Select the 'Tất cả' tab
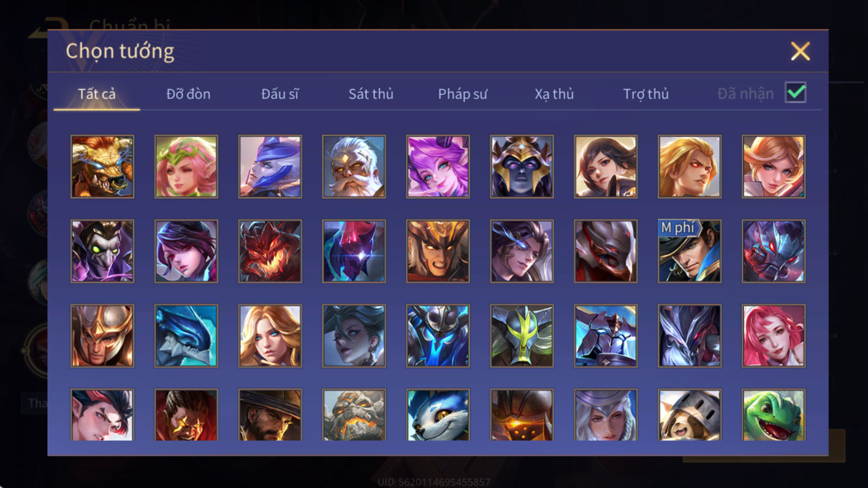Viewport: 868px width, 488px height. [97, 94]
